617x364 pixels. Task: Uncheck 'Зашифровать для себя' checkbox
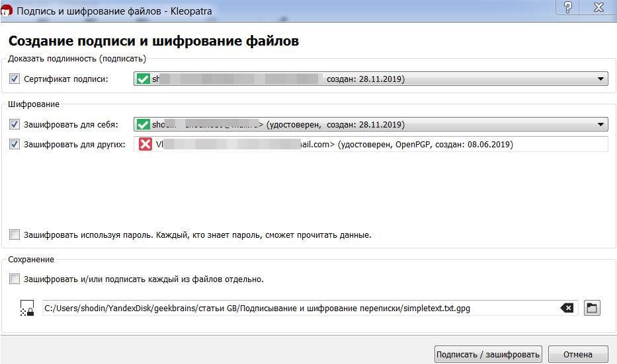14,124
